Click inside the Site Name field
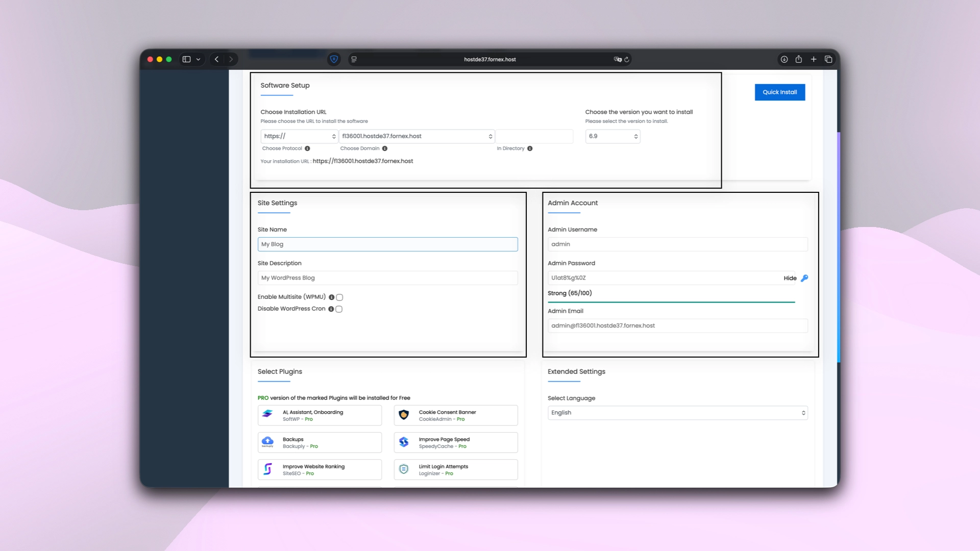Viewport: 980px width, 551px height. [x=387, y=244]
